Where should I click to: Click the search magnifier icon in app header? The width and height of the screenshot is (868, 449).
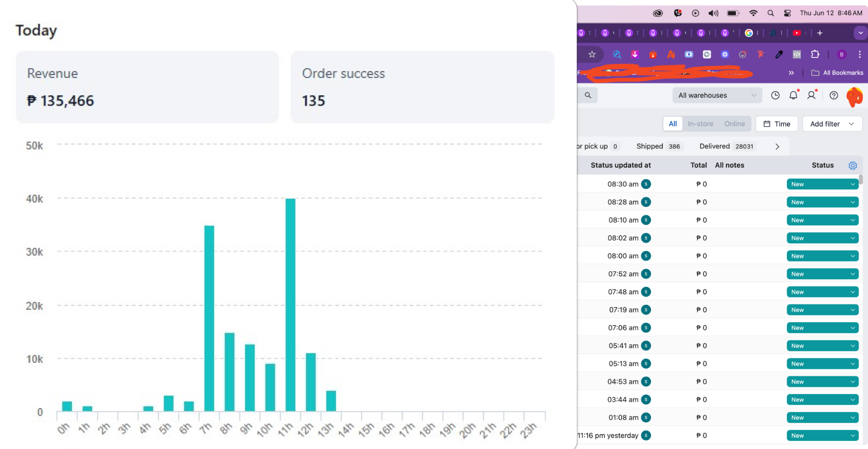588,95
